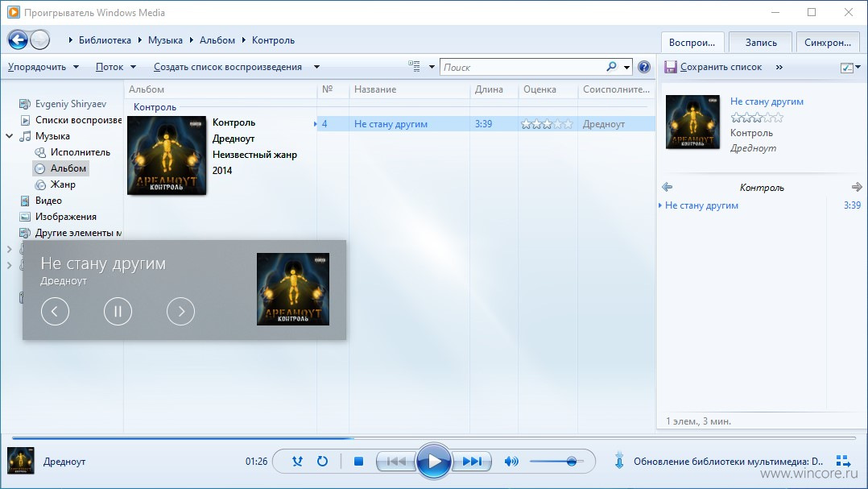Sort by the Оценка column header
Image resolution: width=868 pixels, height=489 pixels.
pos(548,89)
